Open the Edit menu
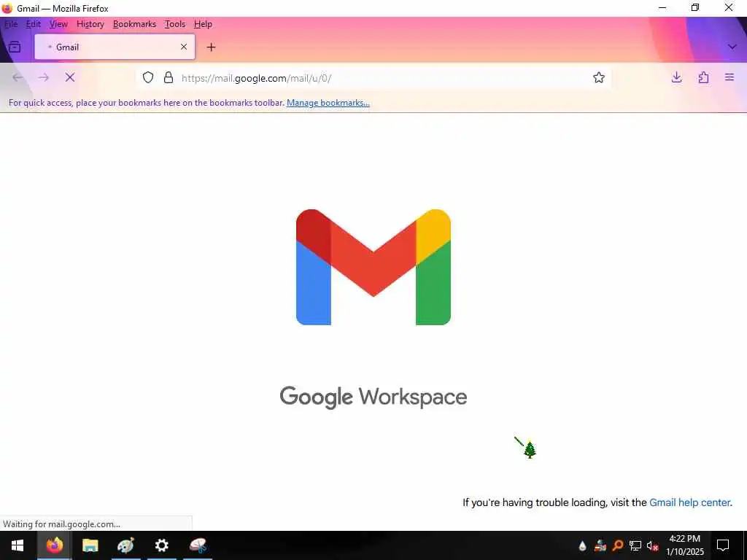Viewport: 747px width, 560px height. point(33,24)
